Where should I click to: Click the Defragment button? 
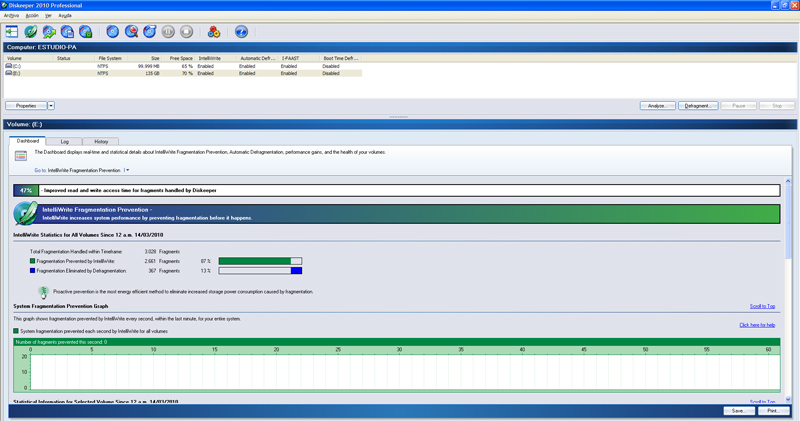pyautogui.click(x=698, y=106)
